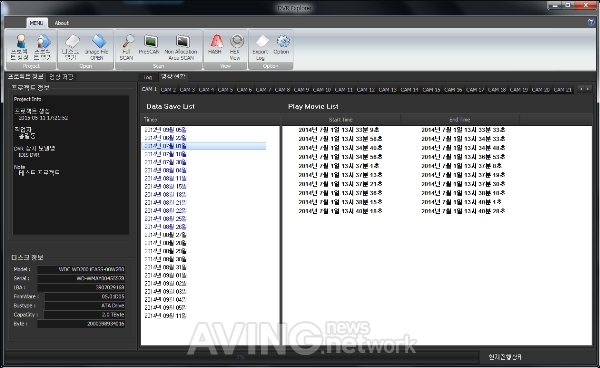Screen dimensions: 600x368
Task: Select date '2014년 08월 04일' in save list
Action: 165,170
